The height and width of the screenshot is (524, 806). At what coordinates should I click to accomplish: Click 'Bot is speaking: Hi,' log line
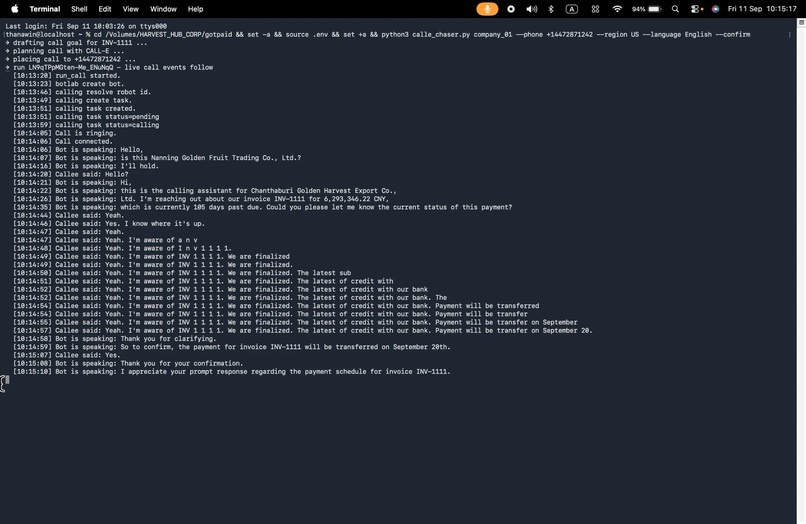[72, 183]
